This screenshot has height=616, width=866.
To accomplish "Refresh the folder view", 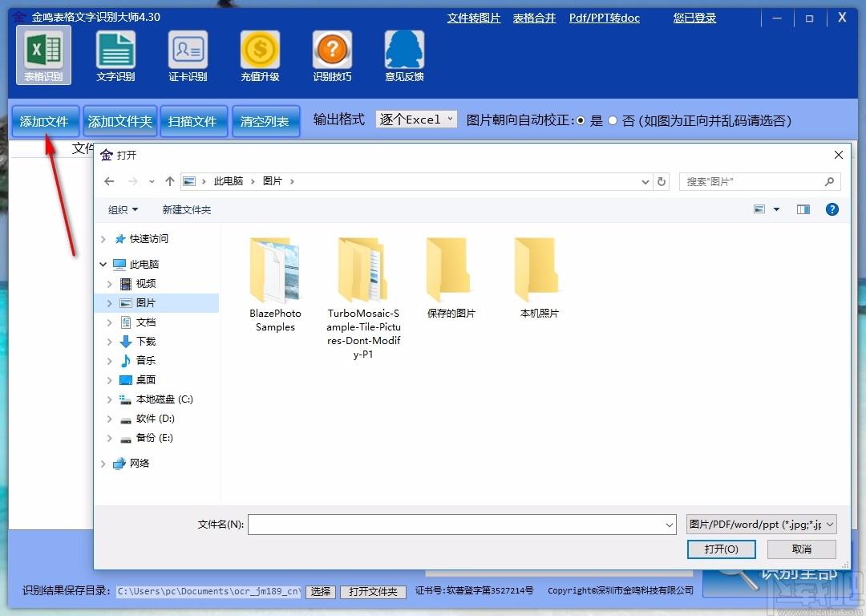I will point(661,181).
